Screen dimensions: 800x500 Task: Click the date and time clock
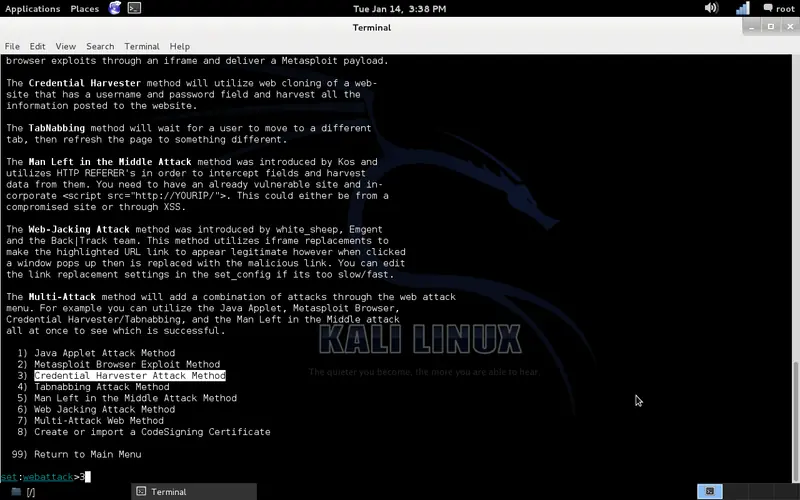(399, 9)
